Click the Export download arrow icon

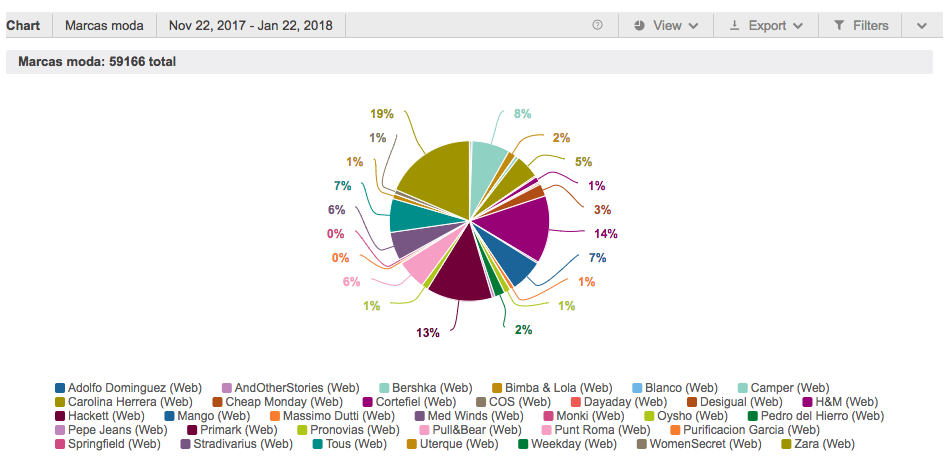click(x=735, y=25)
